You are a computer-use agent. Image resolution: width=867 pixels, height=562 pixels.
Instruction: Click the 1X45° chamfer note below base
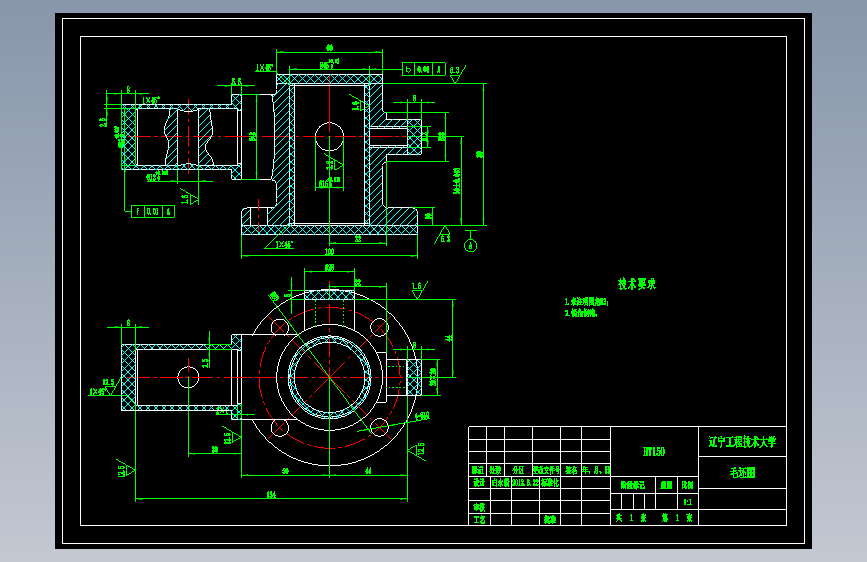click(x=284, y=244)
